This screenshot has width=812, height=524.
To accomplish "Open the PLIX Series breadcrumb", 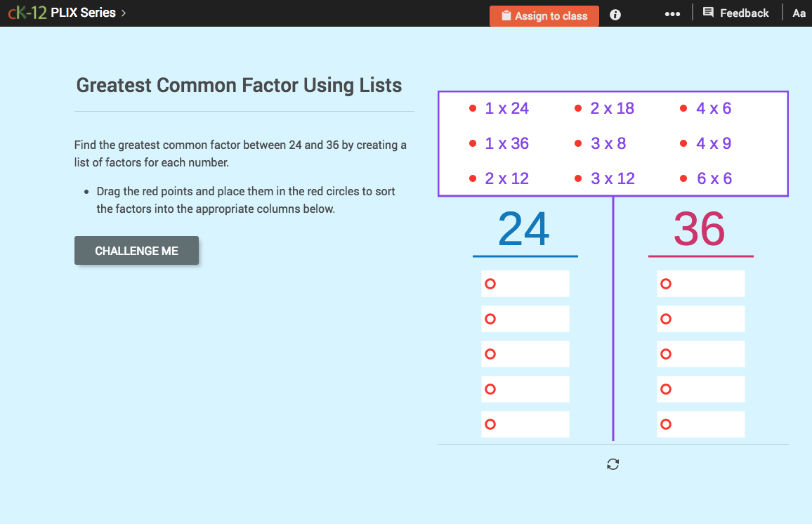I will 82,12.
